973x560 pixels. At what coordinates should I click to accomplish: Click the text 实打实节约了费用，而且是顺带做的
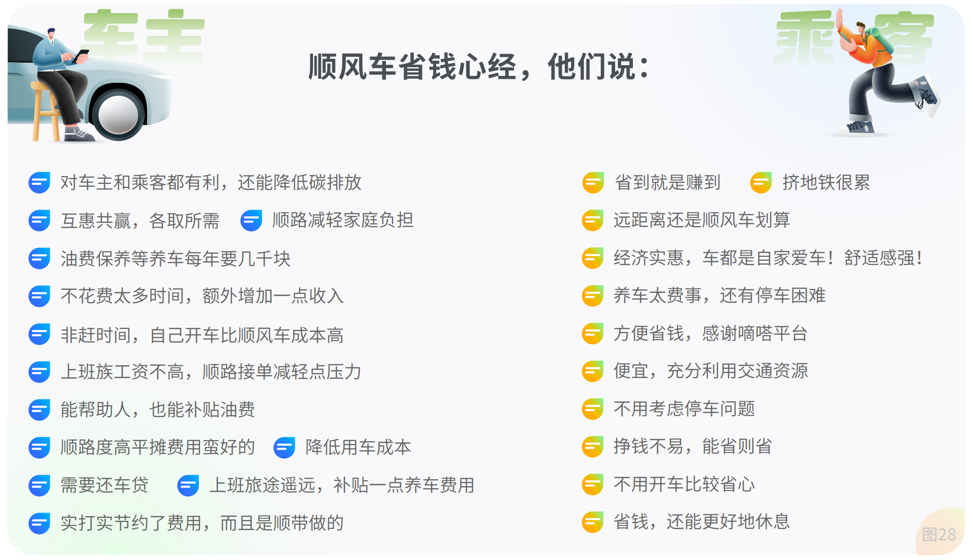202,523
